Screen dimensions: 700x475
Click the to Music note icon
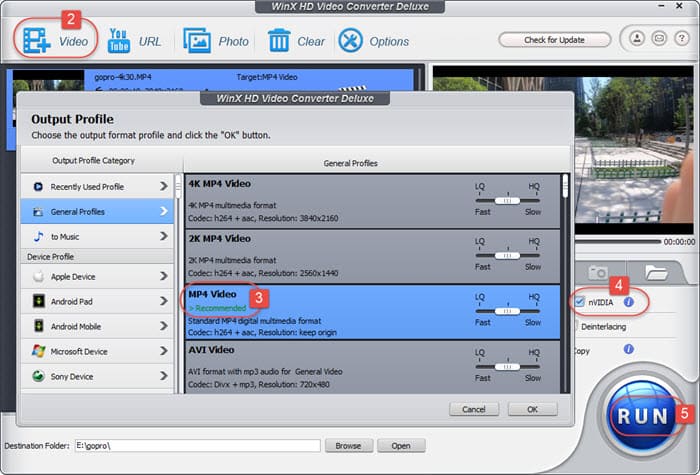coord(38,237)
